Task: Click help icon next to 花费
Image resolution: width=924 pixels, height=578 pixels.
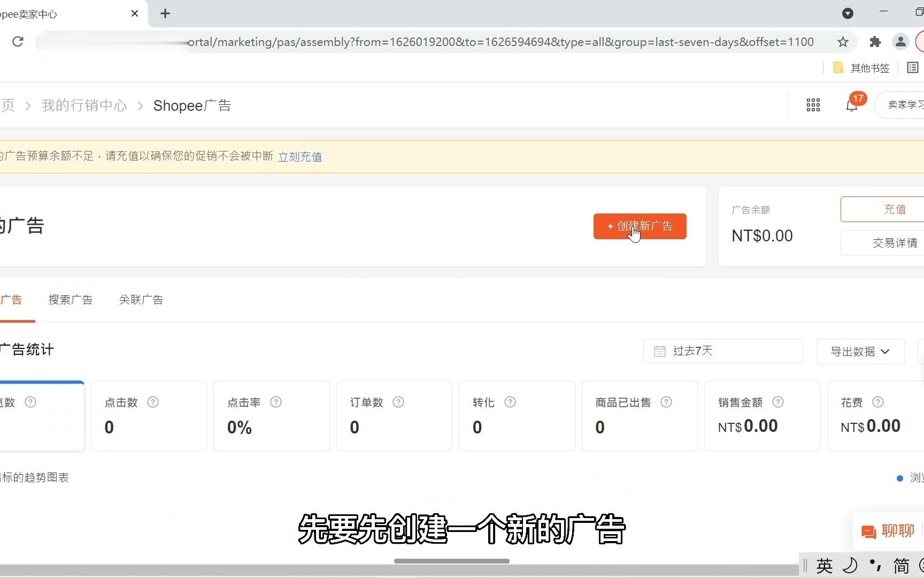Action: 878,402
